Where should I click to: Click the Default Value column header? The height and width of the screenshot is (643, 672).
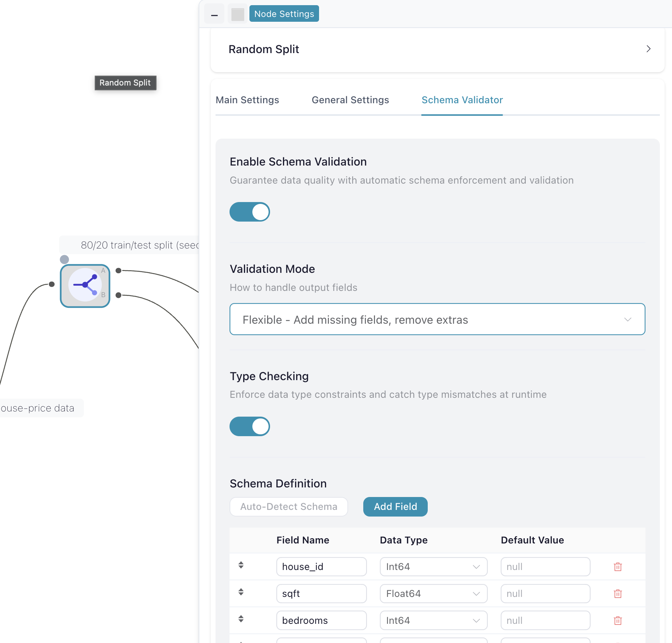coord(532,540)
